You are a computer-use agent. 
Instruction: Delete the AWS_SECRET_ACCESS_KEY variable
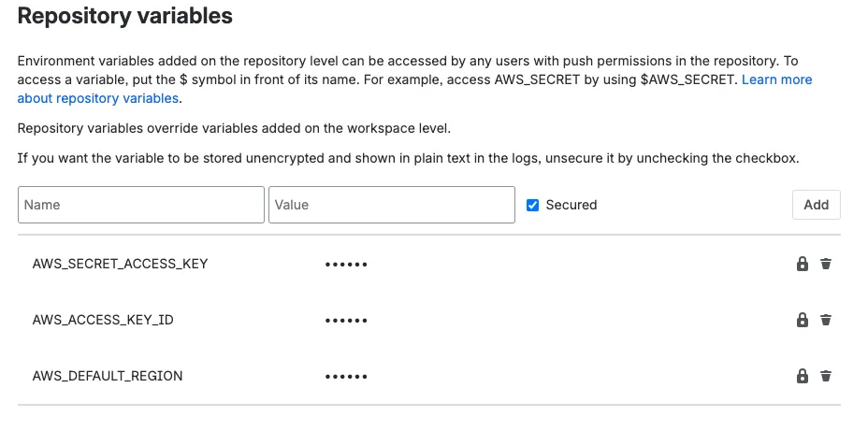click(x=826, y=264)
